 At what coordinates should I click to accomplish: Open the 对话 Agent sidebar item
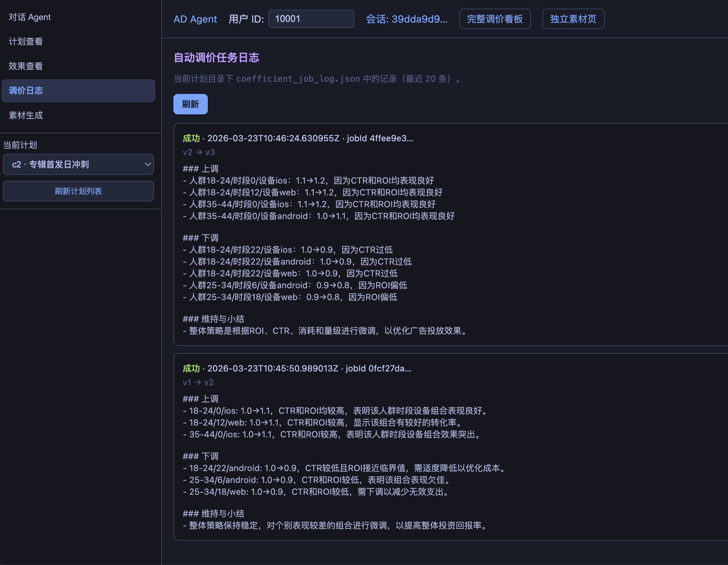coord(78,17)
